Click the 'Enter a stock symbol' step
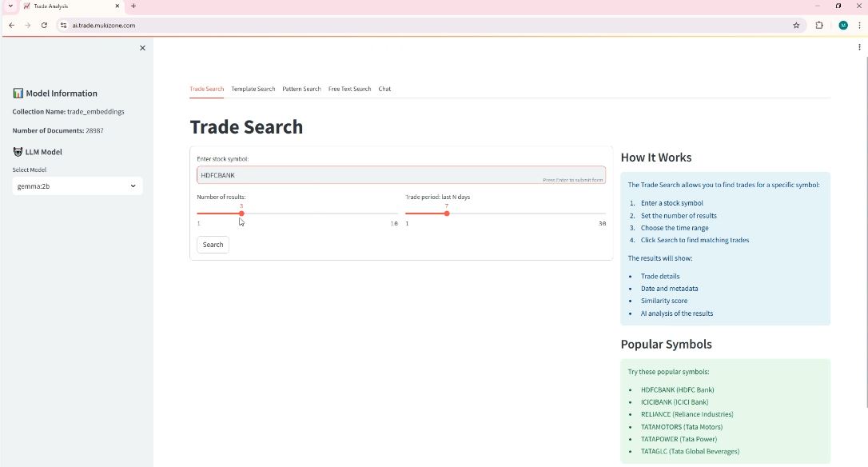 (672, 203)
